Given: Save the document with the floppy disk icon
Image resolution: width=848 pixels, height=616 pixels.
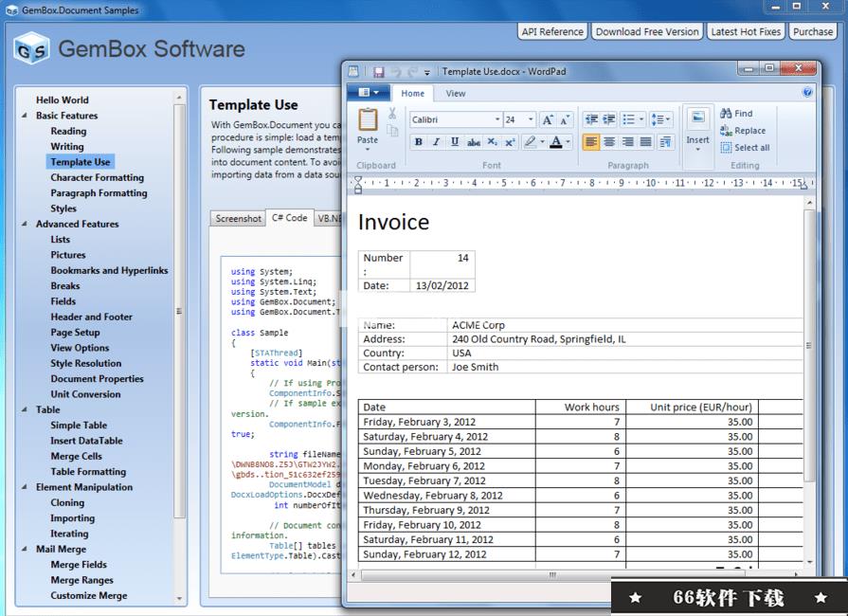Looking at the screenshot, I should [x=379, y=72].
